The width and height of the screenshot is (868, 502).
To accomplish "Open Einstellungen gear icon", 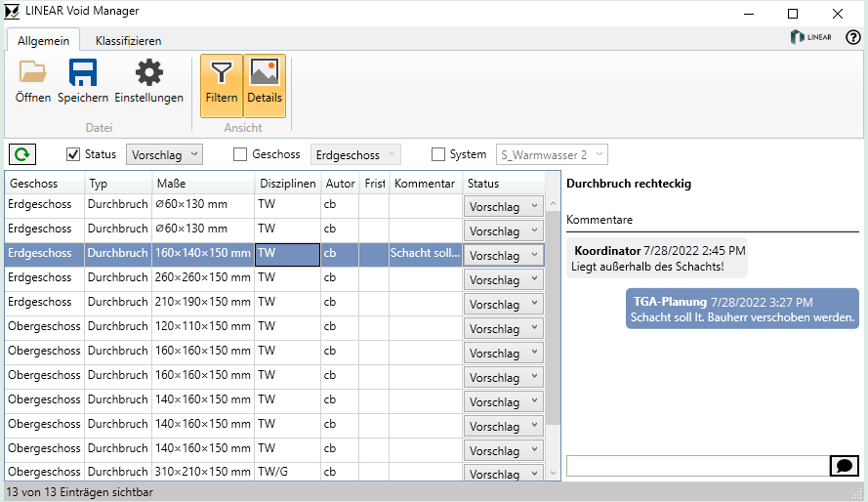I will point(149,72).
